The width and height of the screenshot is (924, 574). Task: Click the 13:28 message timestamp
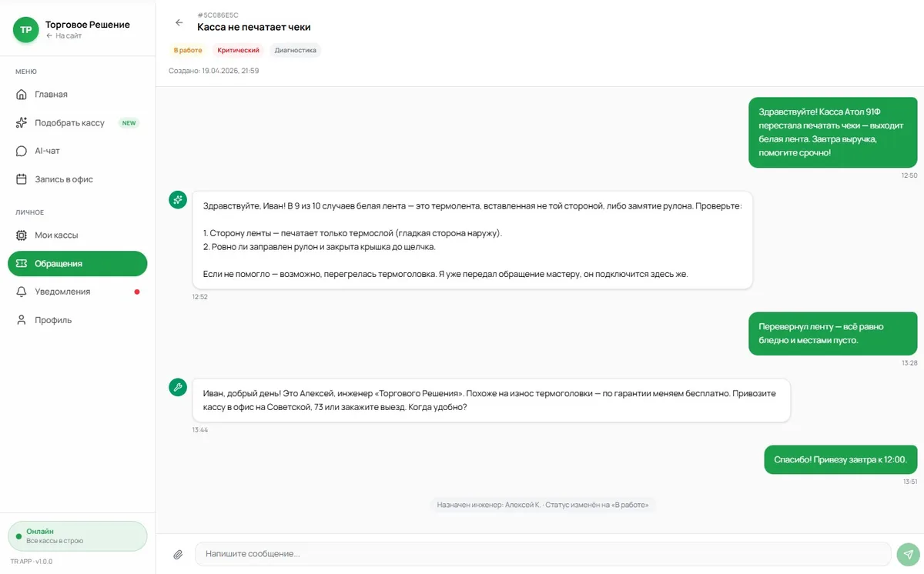(x=909, y=362)
